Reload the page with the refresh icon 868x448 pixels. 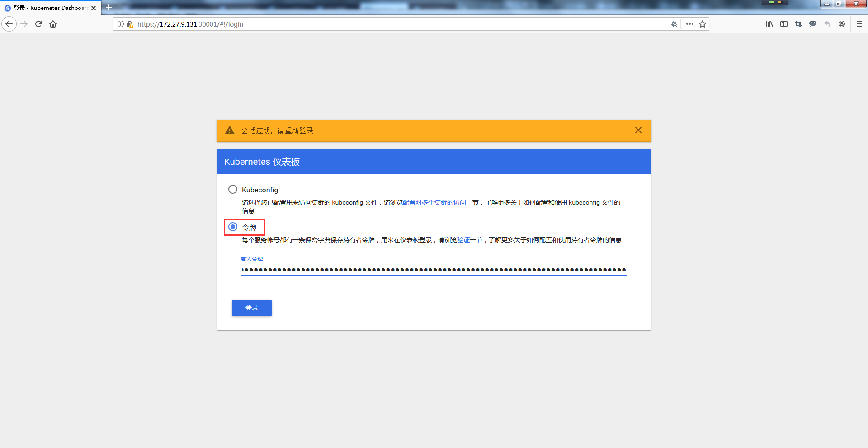tap(38, 24)
